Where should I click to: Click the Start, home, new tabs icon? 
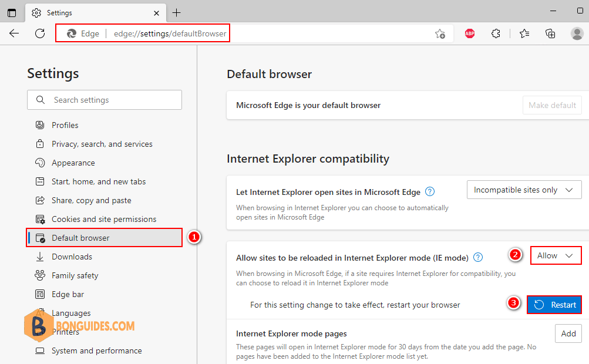click(x=40, y=181)
